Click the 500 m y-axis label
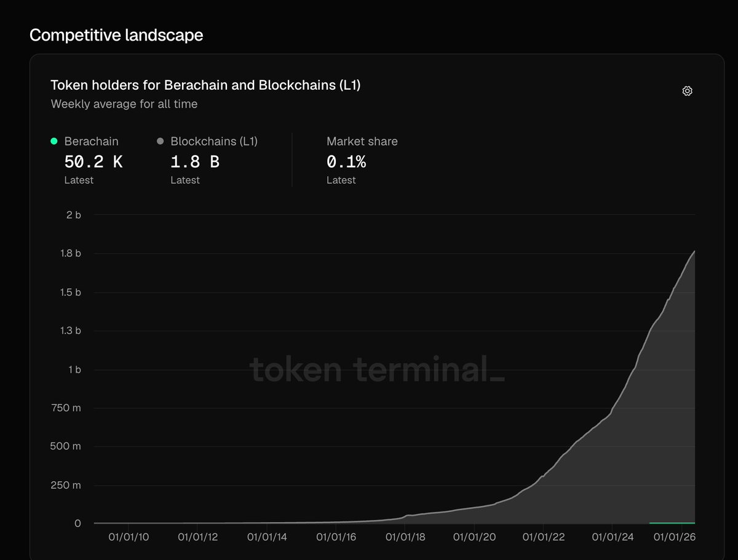This screenshot has height=560, width=738. (65, 446)
